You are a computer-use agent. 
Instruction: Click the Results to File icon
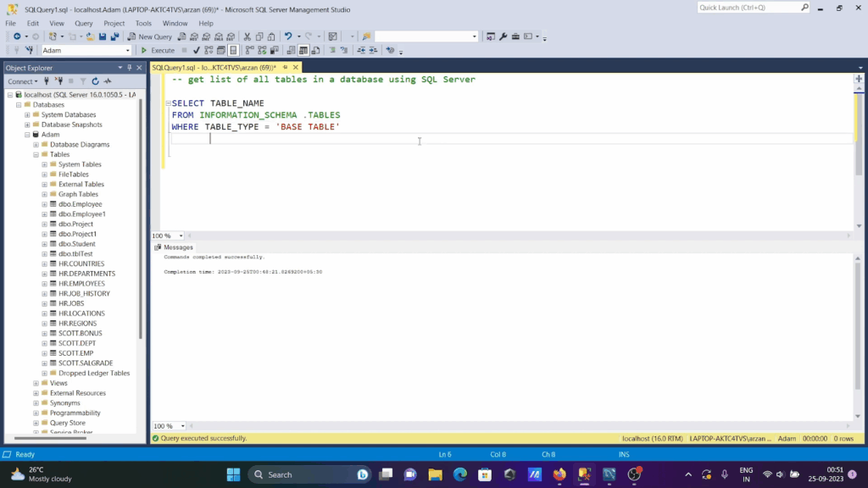[x=315, y=50]
